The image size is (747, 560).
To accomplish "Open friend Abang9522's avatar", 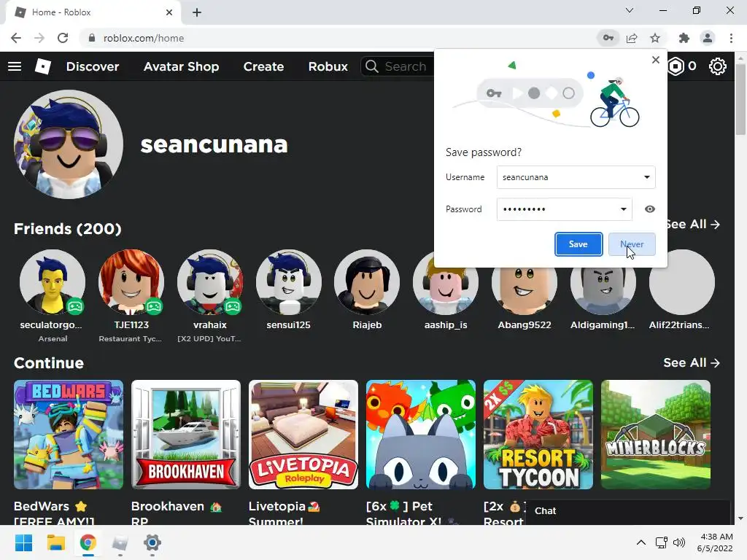I will click(x=525, y=289).
